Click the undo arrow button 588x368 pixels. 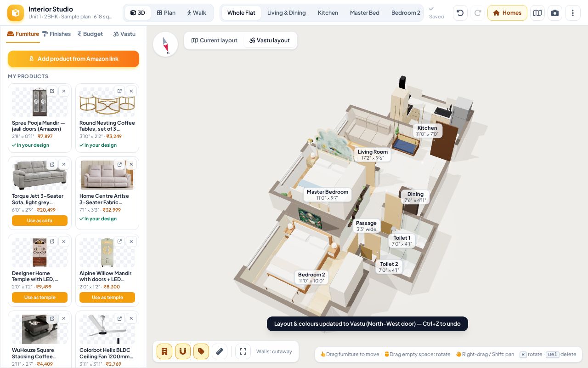(x=460, y=13)
